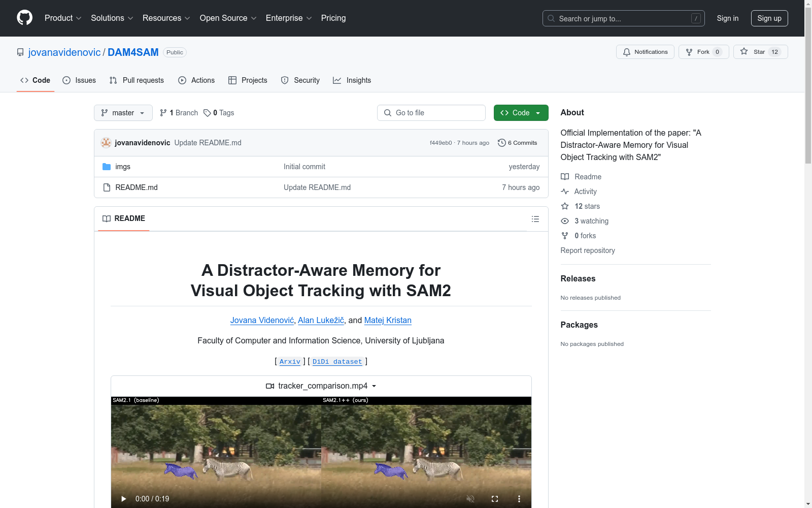Expand the Product menu
Viewport: 812px width, 508px height.
[63, 18]
